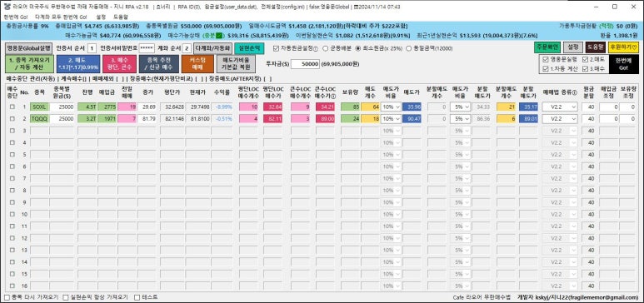Uncheck the 3.매수 checkbox
Image resolution: width=644 pixels, height=303 pixels.
[585, 68]
